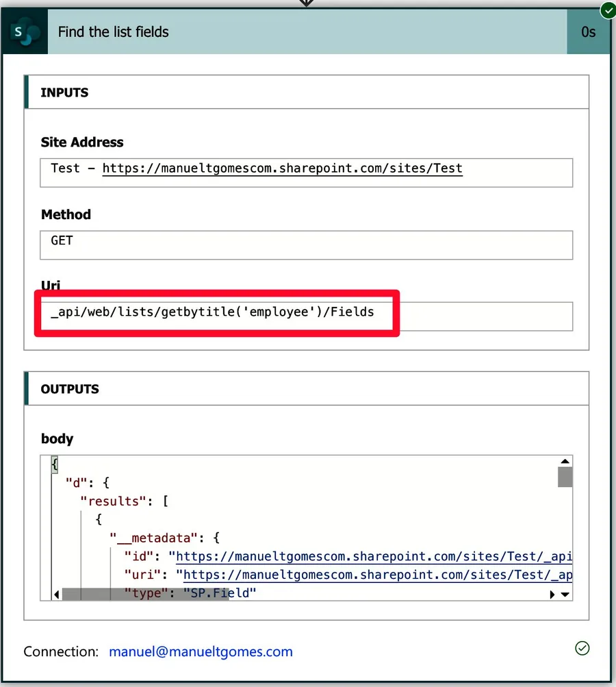Open the manuel@manueltgomes.com connection link
Image resolution: width=616 pixels, height=687 pixels.
click(201, 651)
